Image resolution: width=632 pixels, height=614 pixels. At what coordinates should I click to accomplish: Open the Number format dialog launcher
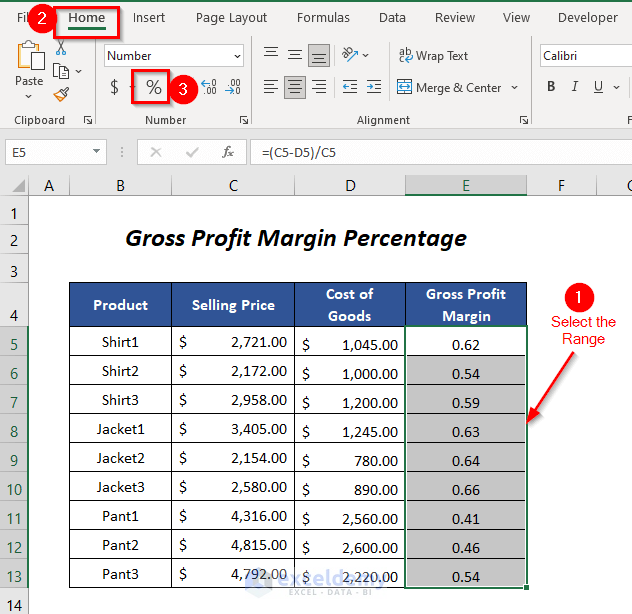pyautogui.click(x=243, y=120)
